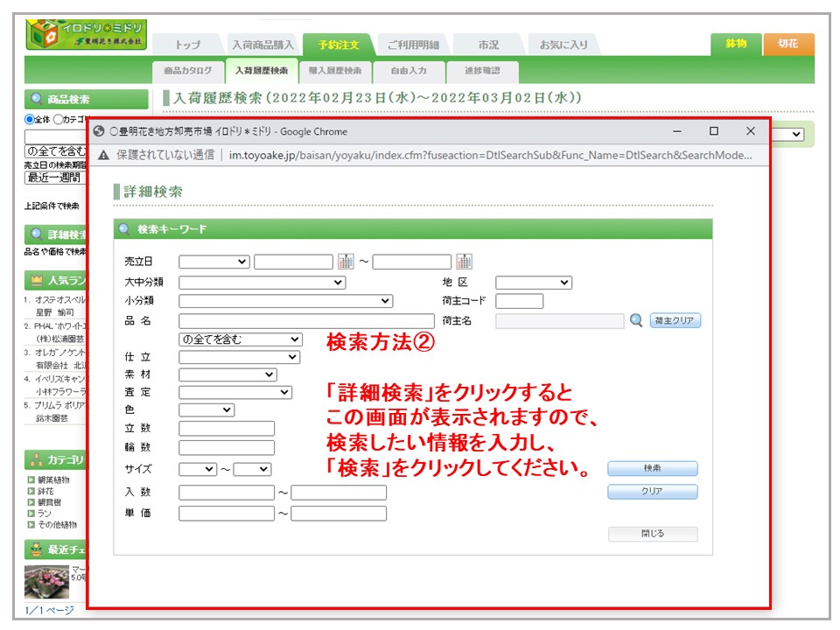Image resolution: width=840 pixels, height=630 pixels.
Task: Click the 品名 text input field
Action: [x=306, y=321]
